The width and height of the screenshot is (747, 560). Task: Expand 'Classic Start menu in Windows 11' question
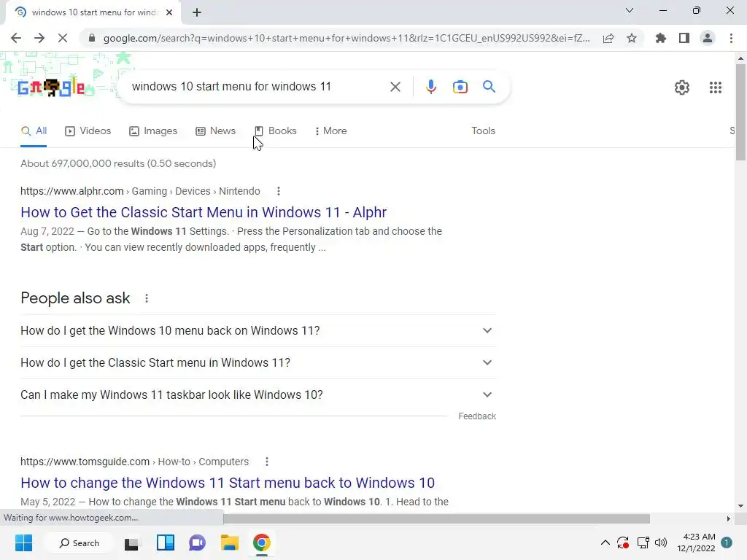[258, 363]
